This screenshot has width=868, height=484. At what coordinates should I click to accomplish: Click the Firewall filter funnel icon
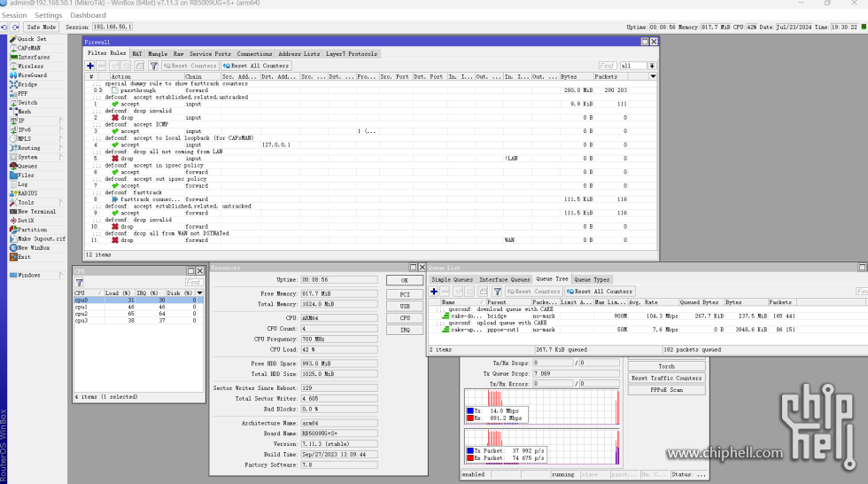click(x=154, y=66)
